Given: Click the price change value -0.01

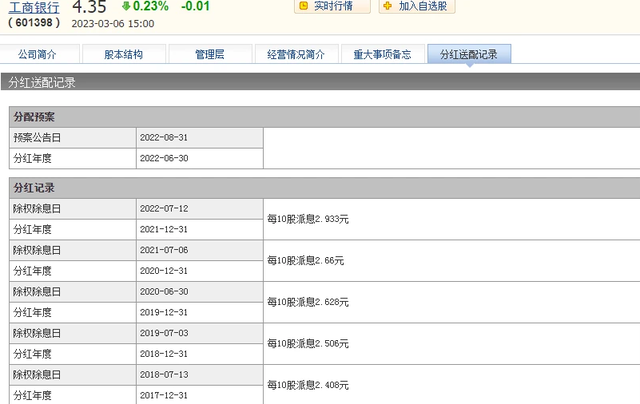Looking at the screenshot, I should [196, 6].
